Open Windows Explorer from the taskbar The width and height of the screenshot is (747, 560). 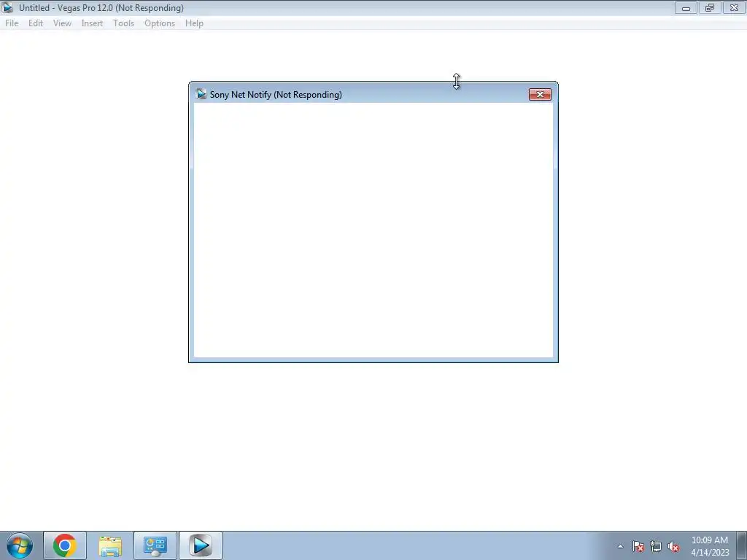[110, 545]
